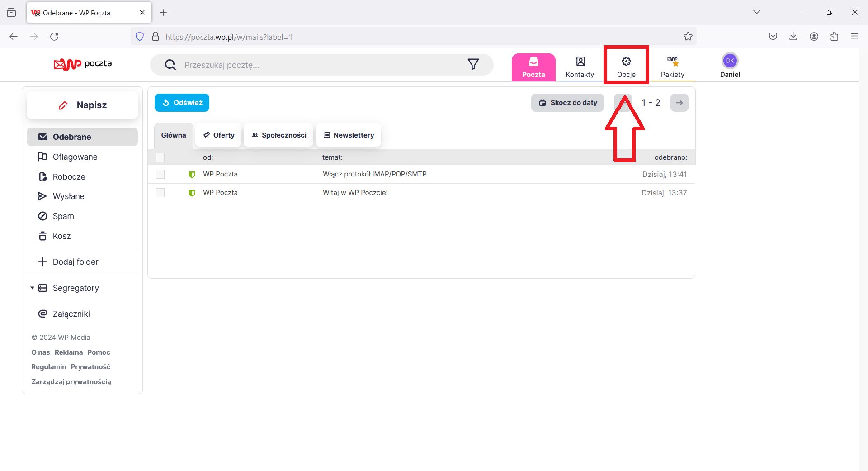Select Odebrane inbox folder

82,137
